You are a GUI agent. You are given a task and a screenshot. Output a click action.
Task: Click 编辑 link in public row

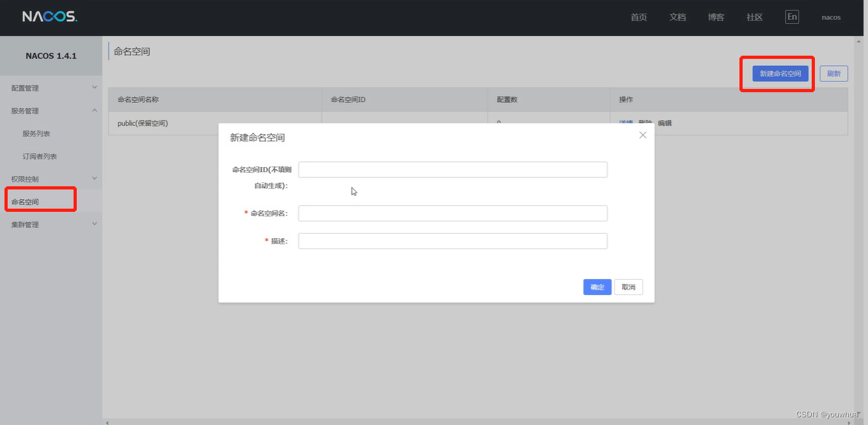click(x=665, y=124)
